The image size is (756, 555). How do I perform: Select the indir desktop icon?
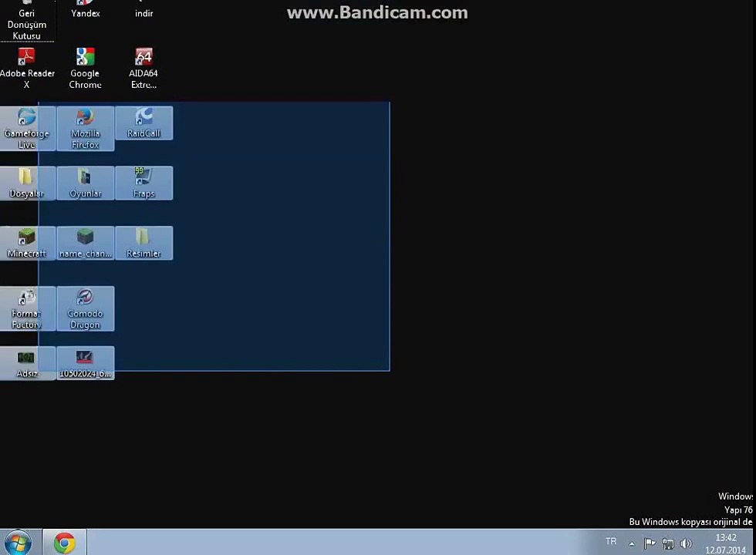click(x=143, y=9)
